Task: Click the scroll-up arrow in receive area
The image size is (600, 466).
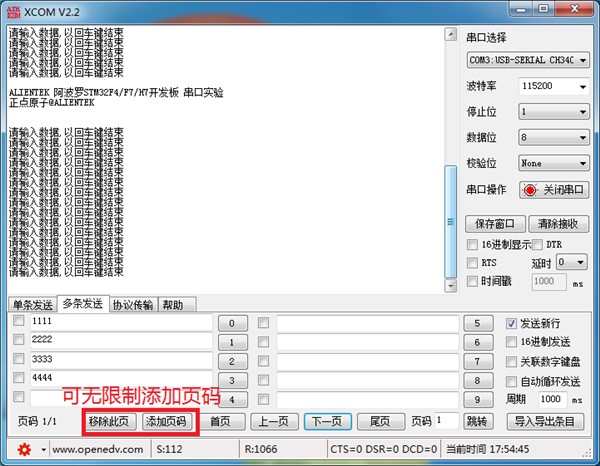Action: coord(451,34)
